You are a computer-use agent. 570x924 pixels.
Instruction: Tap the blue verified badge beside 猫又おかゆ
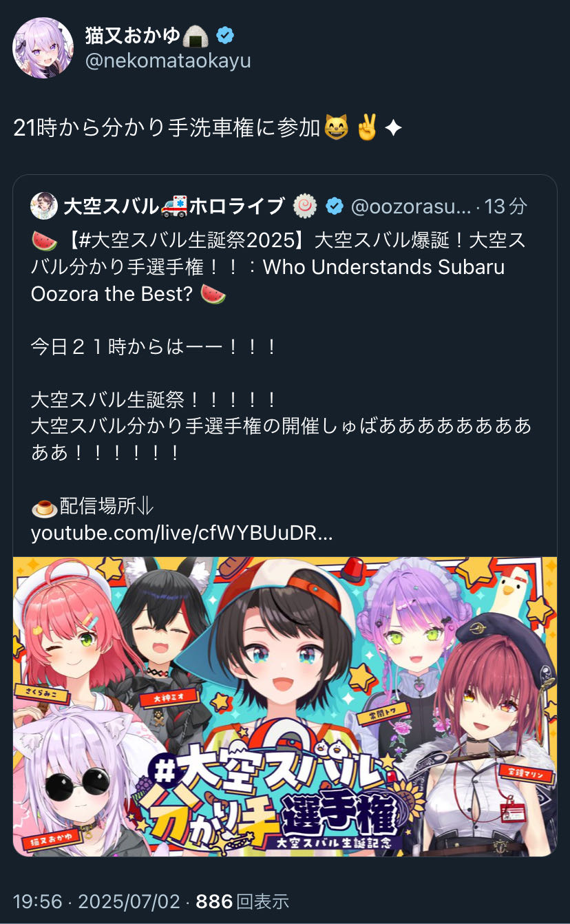pos(225,34)
